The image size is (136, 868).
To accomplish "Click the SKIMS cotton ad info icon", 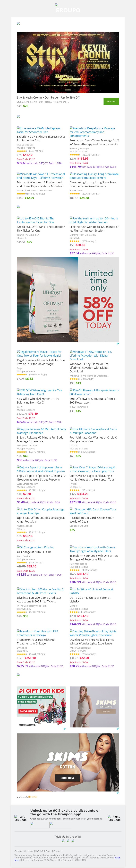I will pos(117,793).
